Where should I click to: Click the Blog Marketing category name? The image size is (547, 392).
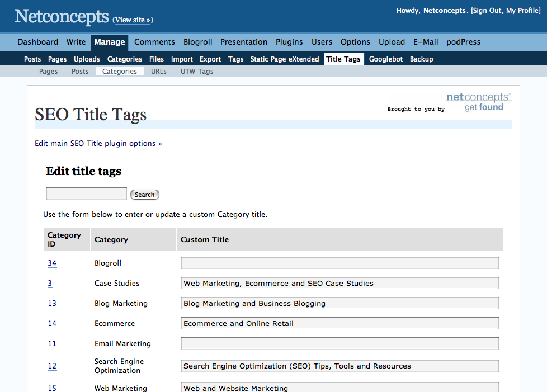pyautogui.click(x=121, y=304)
